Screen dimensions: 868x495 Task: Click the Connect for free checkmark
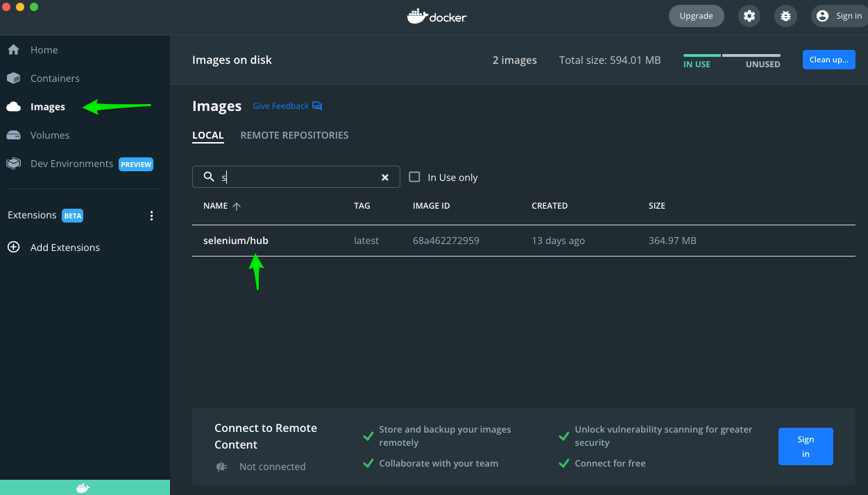coord(564,463)
